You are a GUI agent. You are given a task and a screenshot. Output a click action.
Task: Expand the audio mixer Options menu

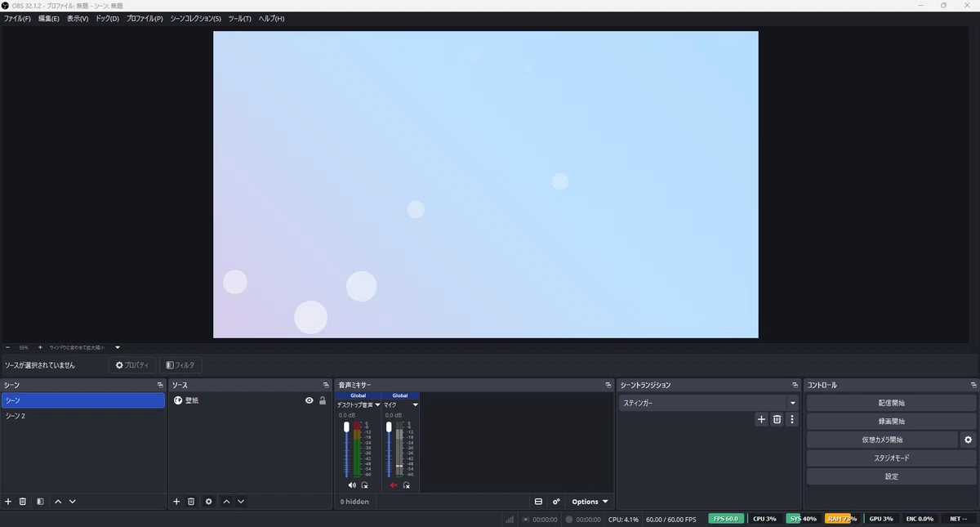click(590, 502)
